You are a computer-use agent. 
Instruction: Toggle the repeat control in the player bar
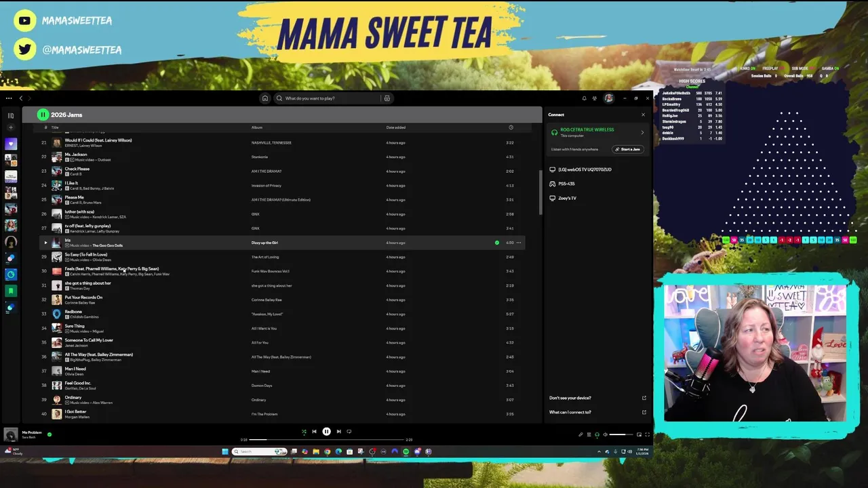click(349, 432)
